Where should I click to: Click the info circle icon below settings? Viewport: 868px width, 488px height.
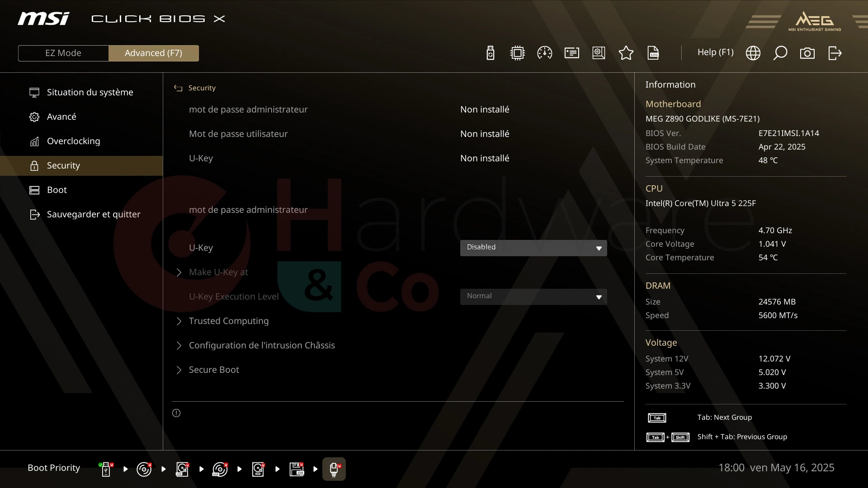click(176, 413)
